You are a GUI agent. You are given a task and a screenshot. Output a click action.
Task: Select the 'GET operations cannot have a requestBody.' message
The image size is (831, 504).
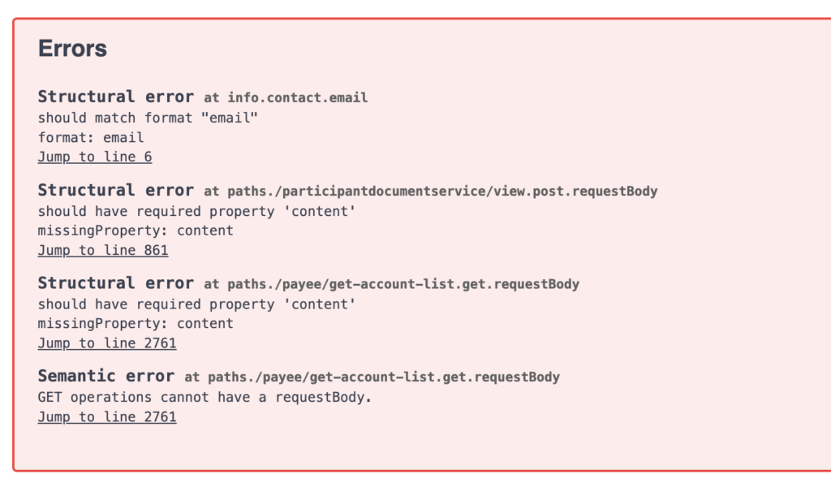tap(205, 398)
